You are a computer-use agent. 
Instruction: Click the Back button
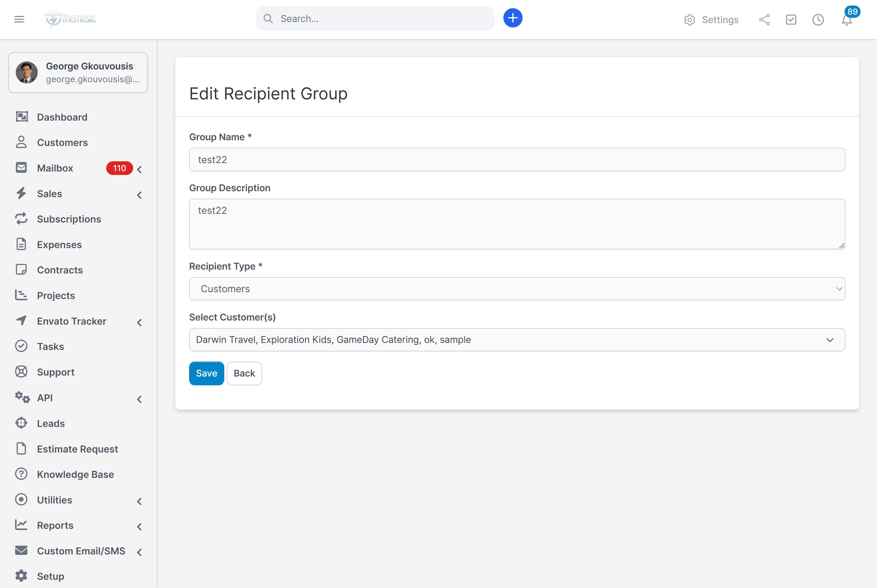click(x=244, y=373)
